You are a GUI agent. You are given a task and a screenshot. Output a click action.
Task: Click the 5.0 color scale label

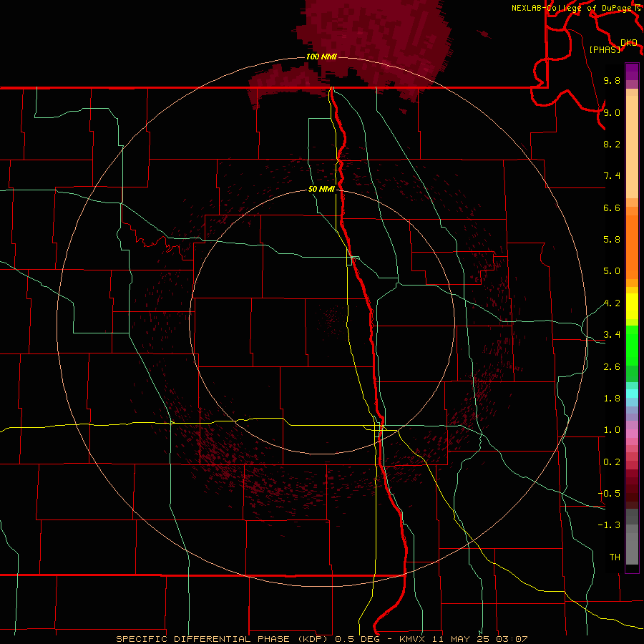pyautogui.click(x=612, y=271)
